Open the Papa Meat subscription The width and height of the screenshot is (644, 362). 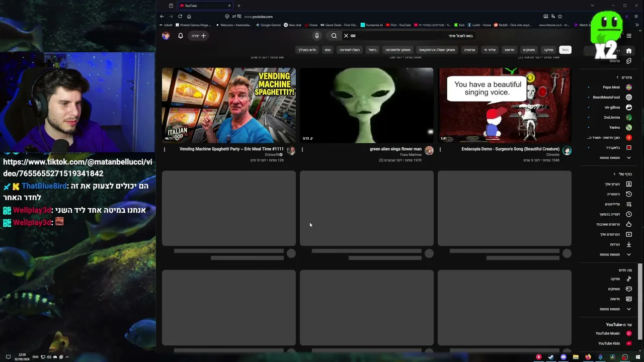click(610, 87)
